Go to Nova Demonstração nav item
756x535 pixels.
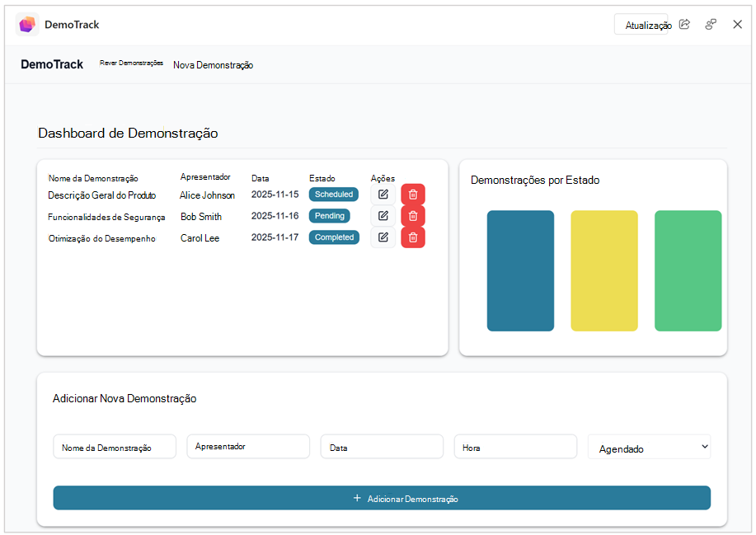[x=213, y=65]
